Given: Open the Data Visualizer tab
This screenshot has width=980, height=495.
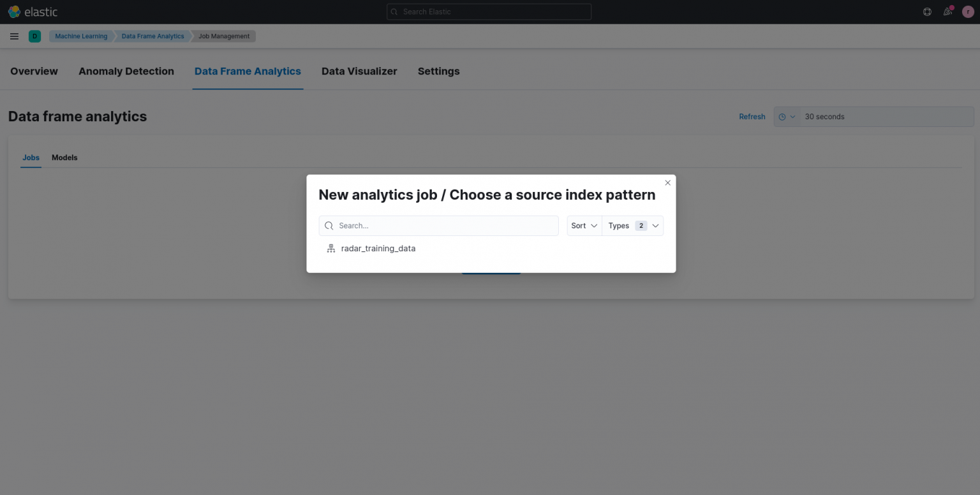Looking at the screenshot, I should click(x=359, y=71).
